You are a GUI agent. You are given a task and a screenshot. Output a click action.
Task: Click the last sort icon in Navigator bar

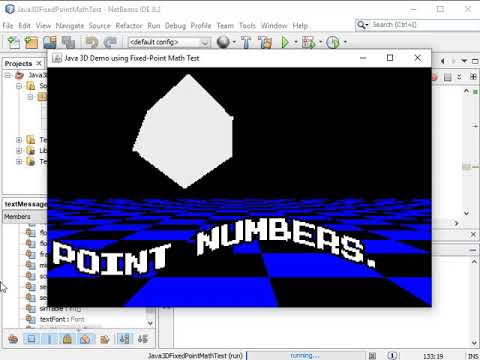coord(143,339)
